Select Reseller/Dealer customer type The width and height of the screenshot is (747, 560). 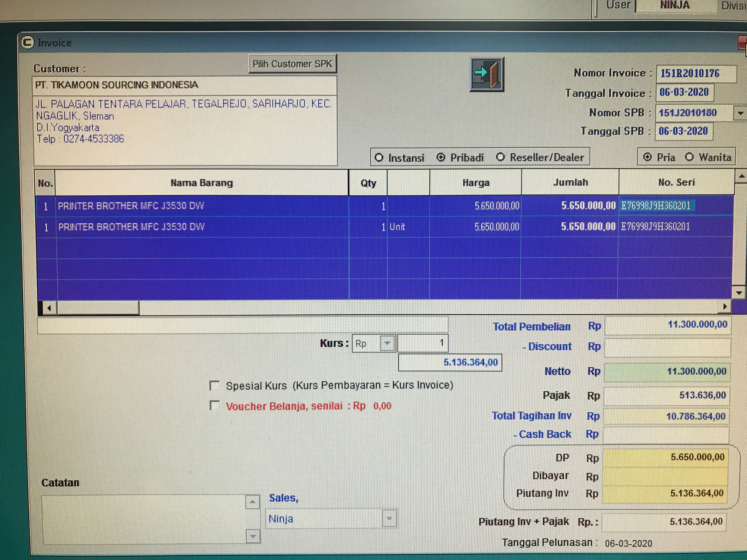pos(500,157)
